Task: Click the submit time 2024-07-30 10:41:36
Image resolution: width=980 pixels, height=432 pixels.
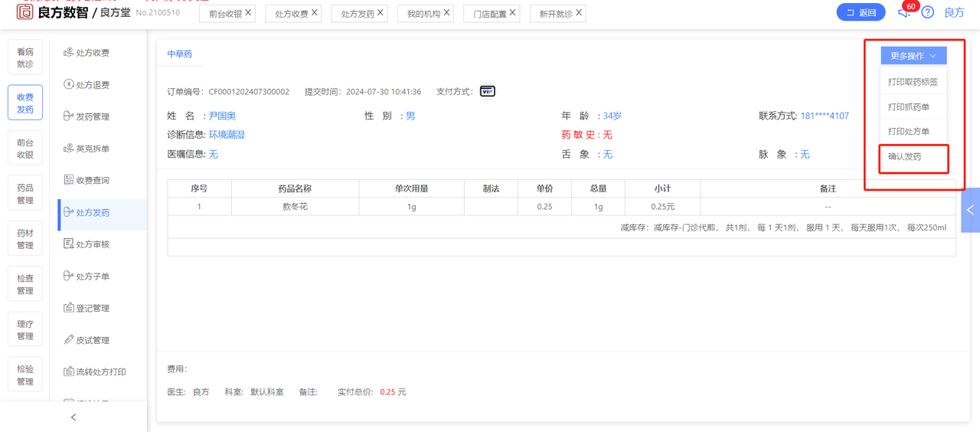Action: (x=384, y=92)
